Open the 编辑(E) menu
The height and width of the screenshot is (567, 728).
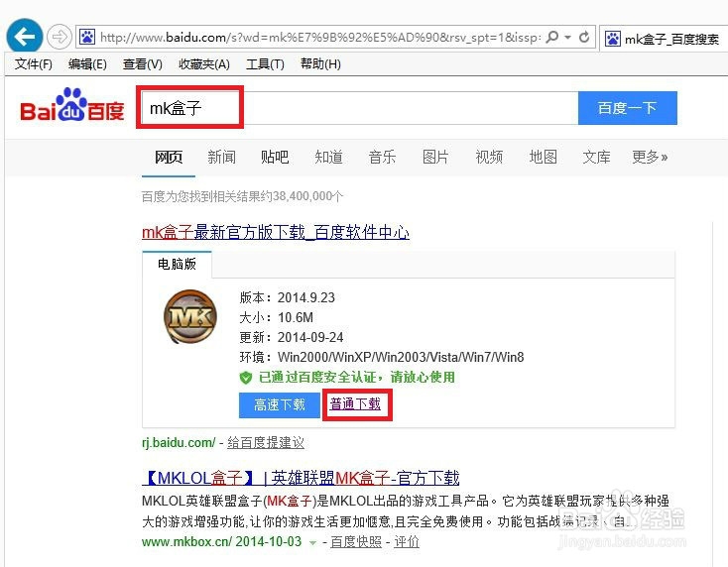click(87, 64)
